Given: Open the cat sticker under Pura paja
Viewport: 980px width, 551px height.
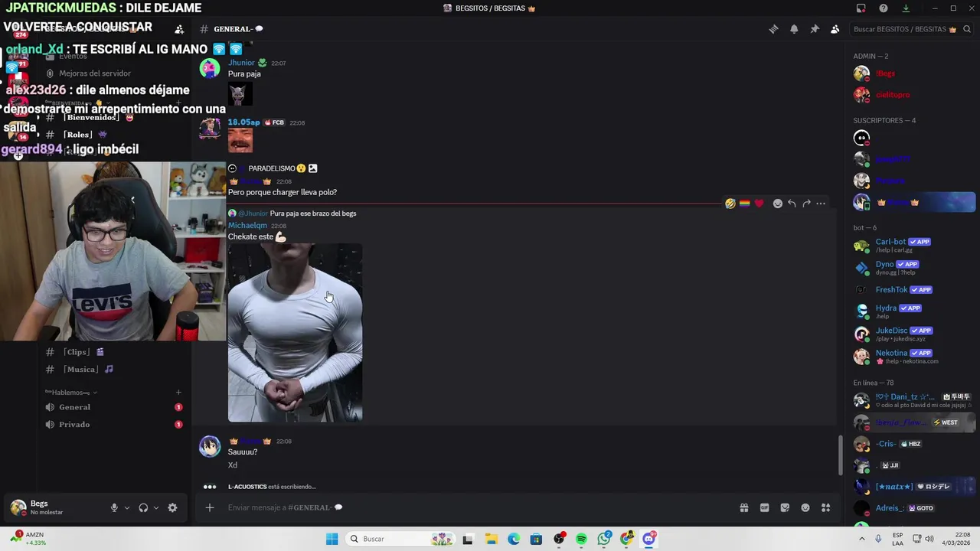Looking at the screenshot, I should (x=240, y=93).
